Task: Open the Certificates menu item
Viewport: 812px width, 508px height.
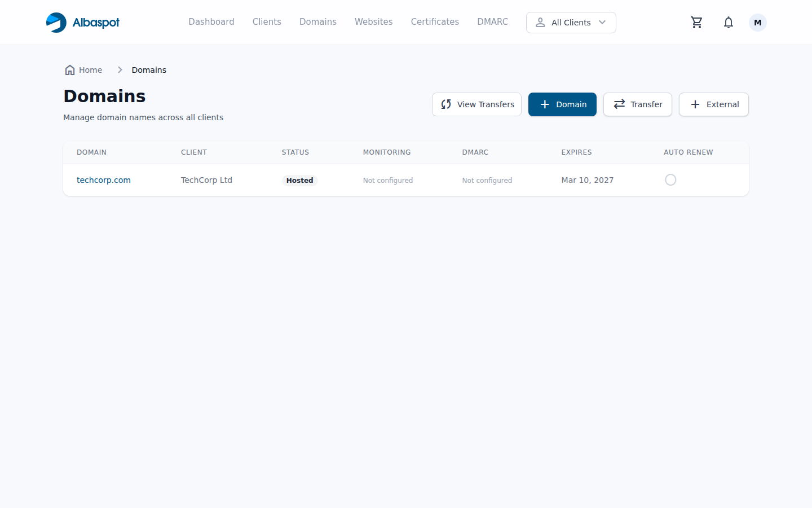Action: (x=435, y=22)
